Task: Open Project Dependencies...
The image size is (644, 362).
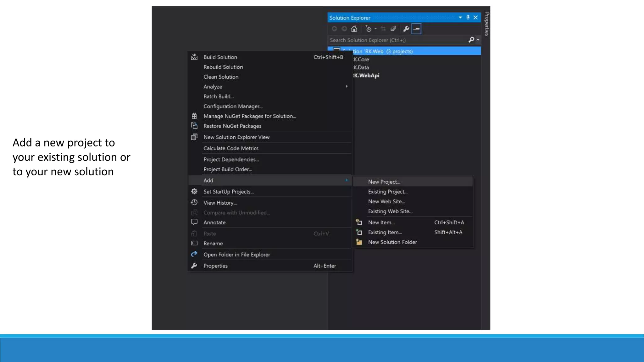Action: click(270, 160)
